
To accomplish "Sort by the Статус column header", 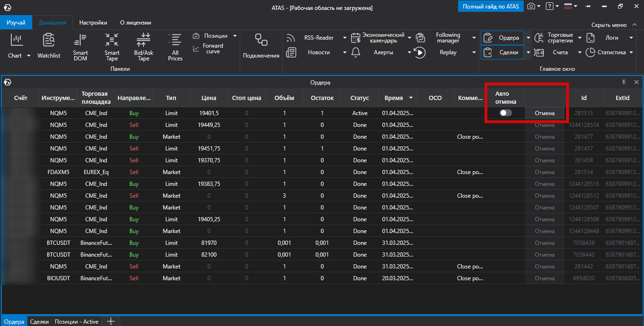I will 360,98.
